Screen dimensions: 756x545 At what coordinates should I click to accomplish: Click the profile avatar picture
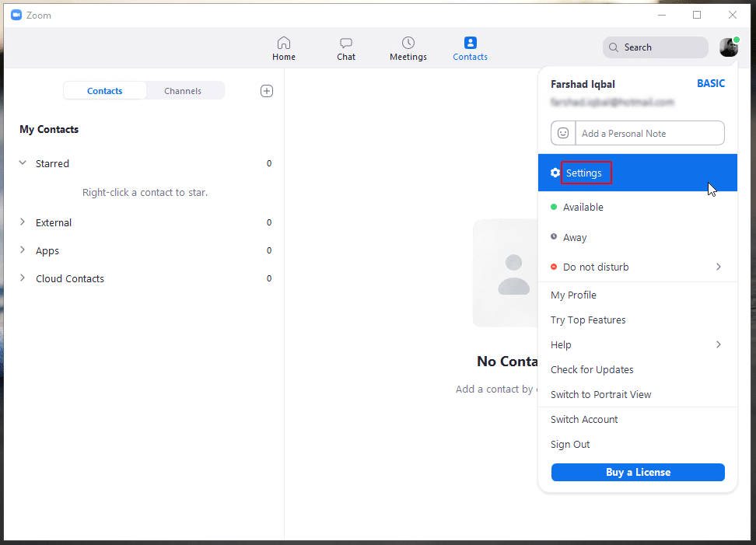pyautogui.click(x=729, y=47)
